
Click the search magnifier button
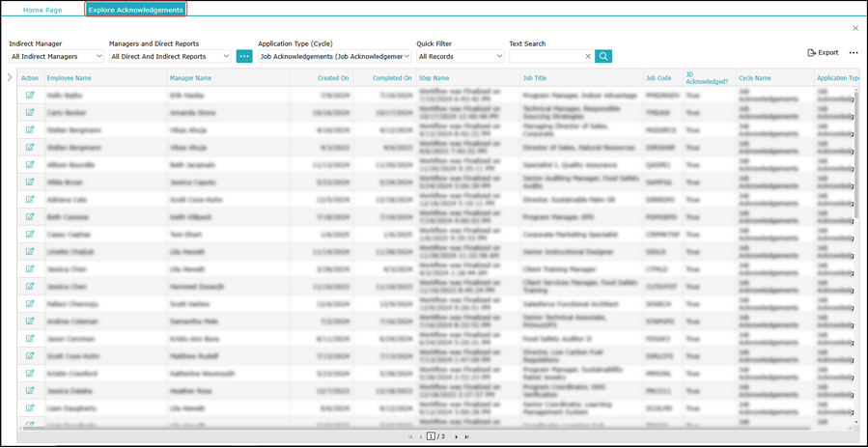(x=603, y=57)
